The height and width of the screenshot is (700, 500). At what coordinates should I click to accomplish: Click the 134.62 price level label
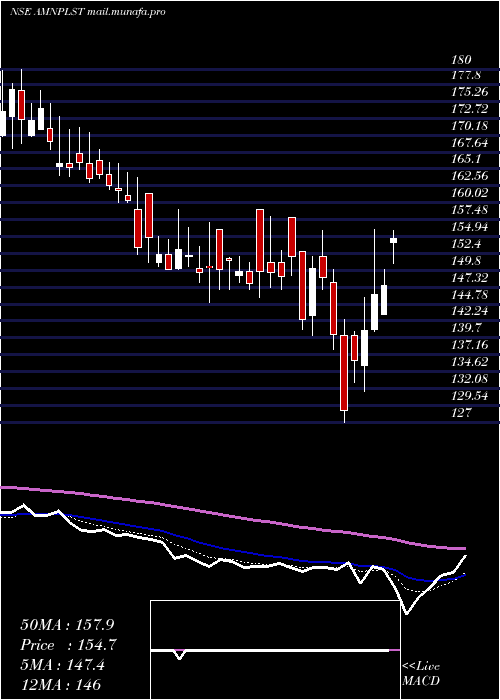[470, 362]
